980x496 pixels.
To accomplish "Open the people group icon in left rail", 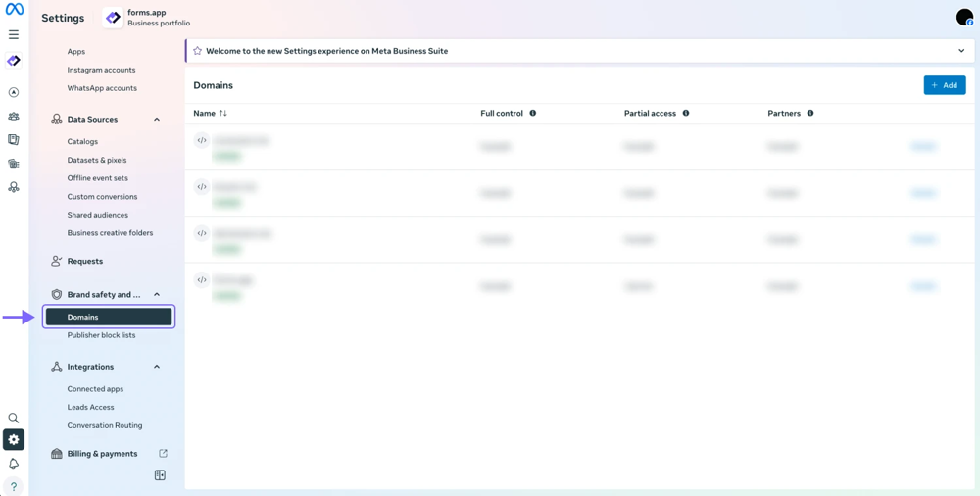I will 14,117.
